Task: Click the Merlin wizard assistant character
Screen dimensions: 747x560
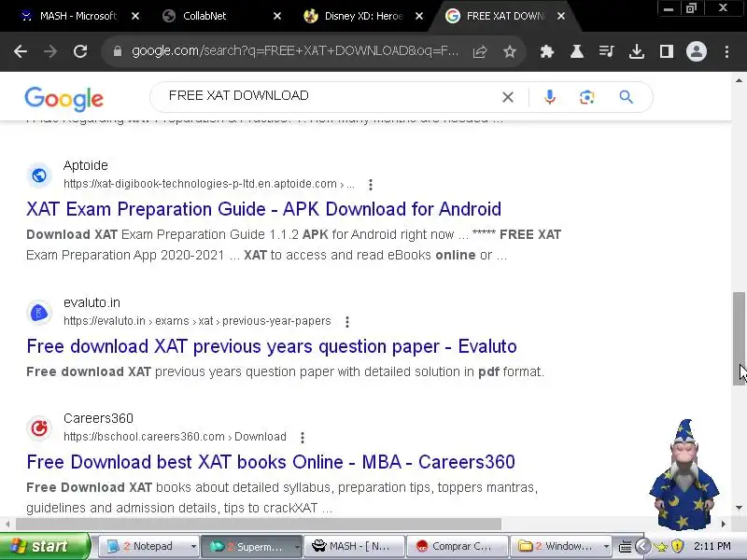Action: [x=684, y=474]
